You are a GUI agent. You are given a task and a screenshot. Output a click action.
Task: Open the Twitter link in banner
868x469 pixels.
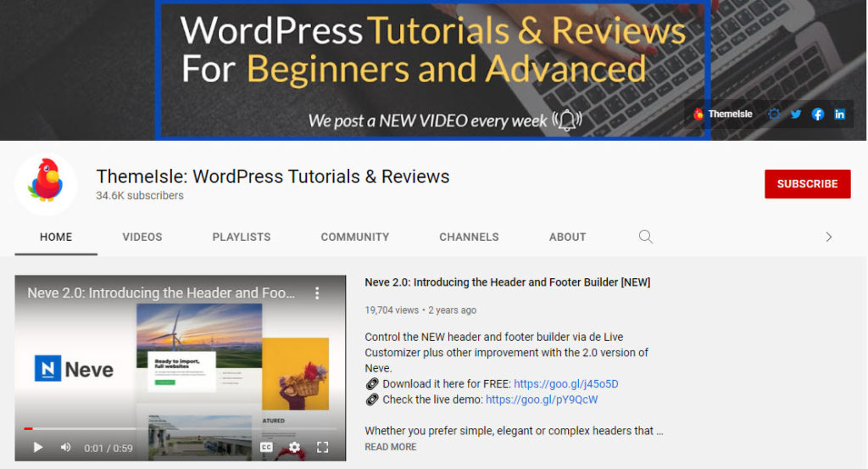pos(795,114)
